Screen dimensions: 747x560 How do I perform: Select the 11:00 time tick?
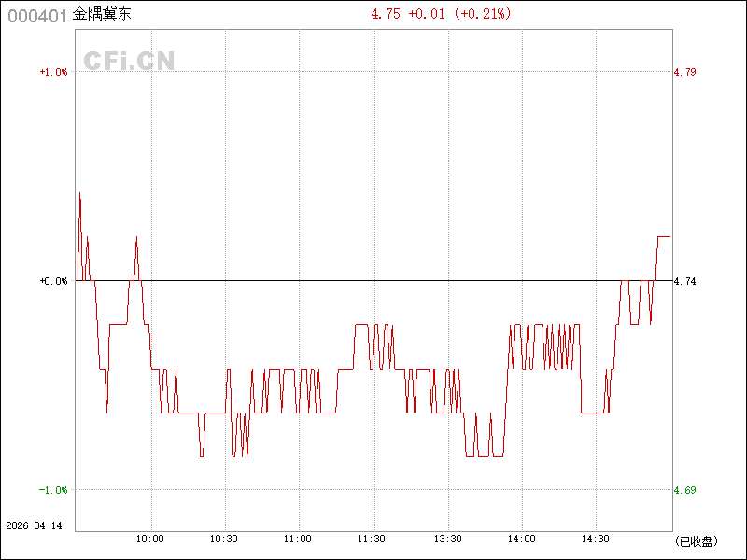[x=298, y=539]
